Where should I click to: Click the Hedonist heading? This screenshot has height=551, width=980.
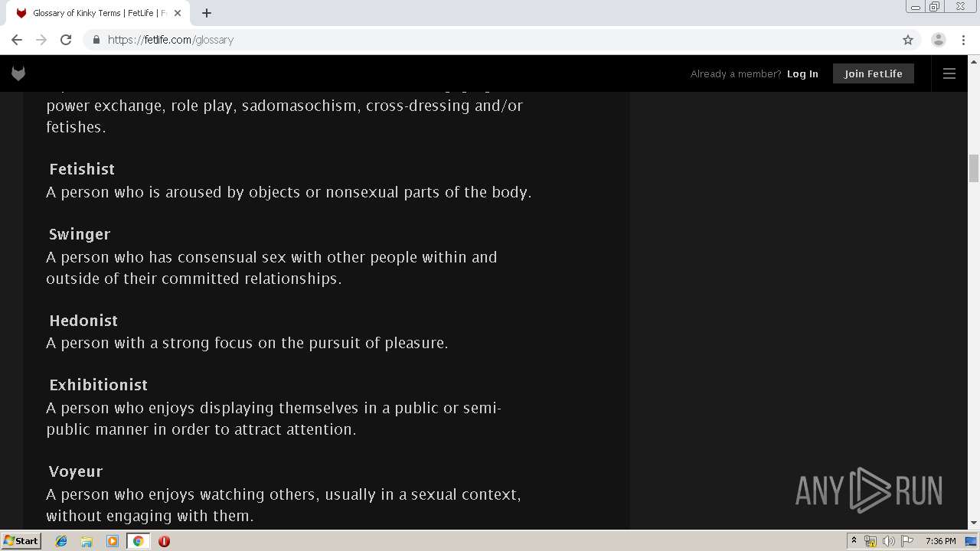[x=83, y=321]
